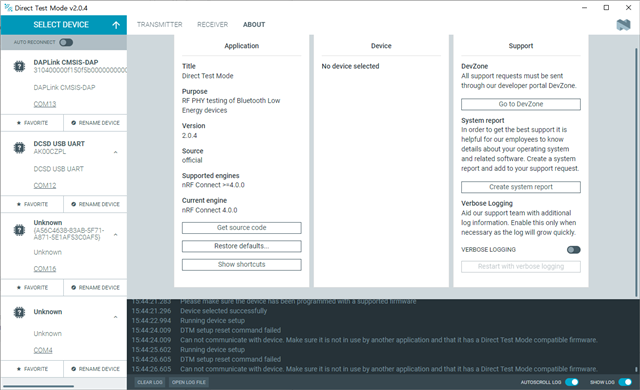
Task: Click the chip icon for DCSD USB UART
Action: [x=19, y=147]
